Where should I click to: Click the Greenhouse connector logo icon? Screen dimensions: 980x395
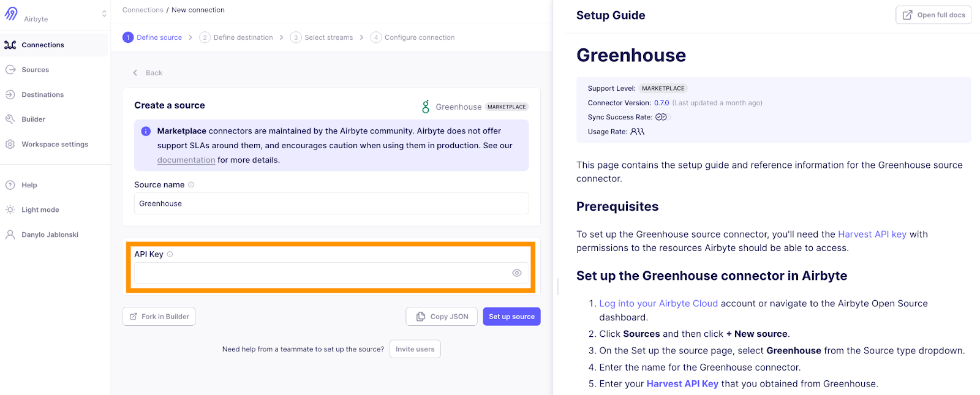click(426, 107)
